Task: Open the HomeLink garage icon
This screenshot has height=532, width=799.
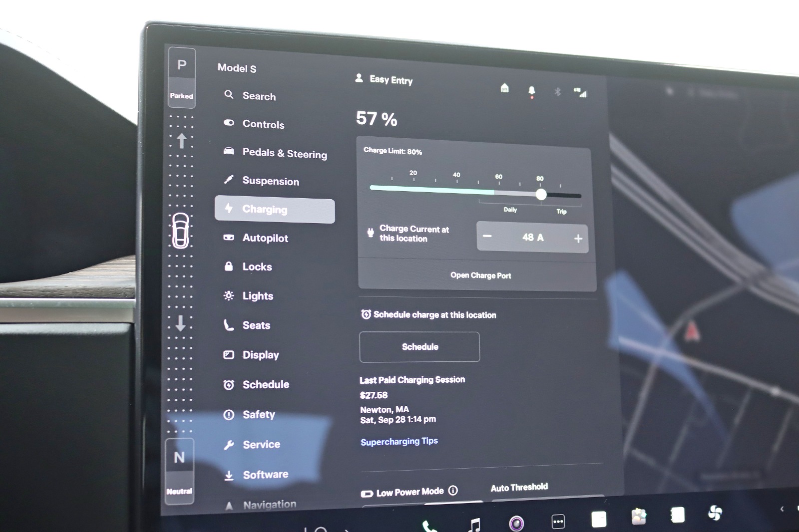Action: click(x=504, y=88)
